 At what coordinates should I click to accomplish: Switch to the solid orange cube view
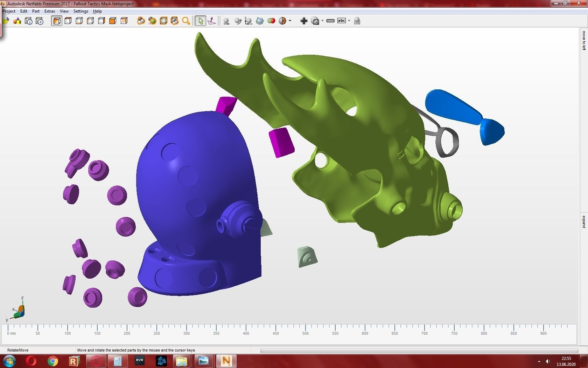point(113,21)
